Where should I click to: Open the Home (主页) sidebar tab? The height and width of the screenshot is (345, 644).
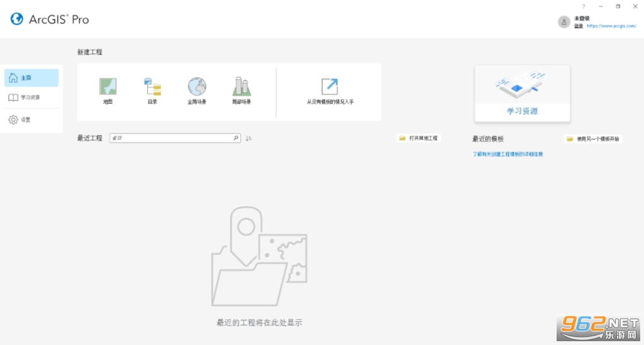pos(31,77)
